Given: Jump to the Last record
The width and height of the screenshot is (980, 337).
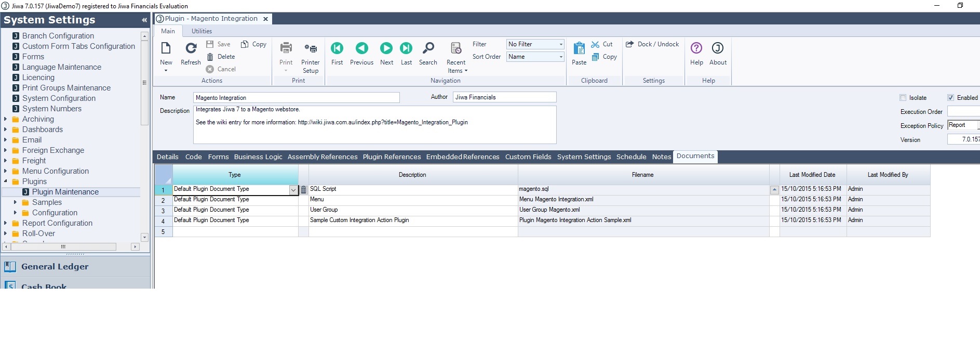Looking at the screenshot, I should point(406,49).
